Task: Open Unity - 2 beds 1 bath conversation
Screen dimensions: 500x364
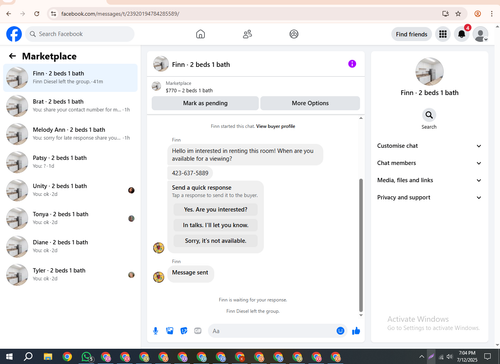Action: pos(70,190)
